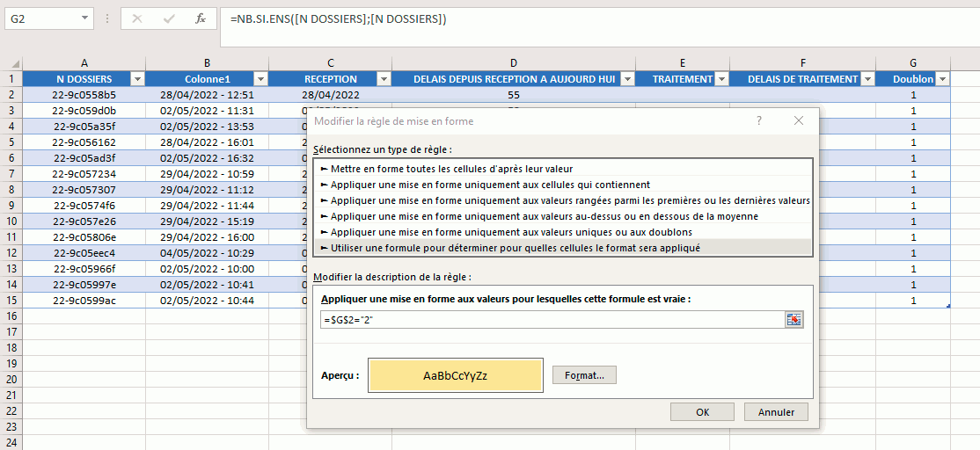The height and width of the screenshot is (450, 980).
Task: Close the Modifier la règle dialog
Action: (x=798, y=121)
